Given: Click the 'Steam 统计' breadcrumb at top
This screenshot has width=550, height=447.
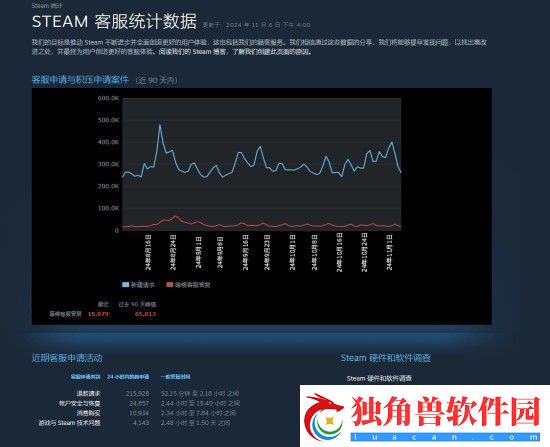Looking at the screenshot, I should tap(47, 6).
